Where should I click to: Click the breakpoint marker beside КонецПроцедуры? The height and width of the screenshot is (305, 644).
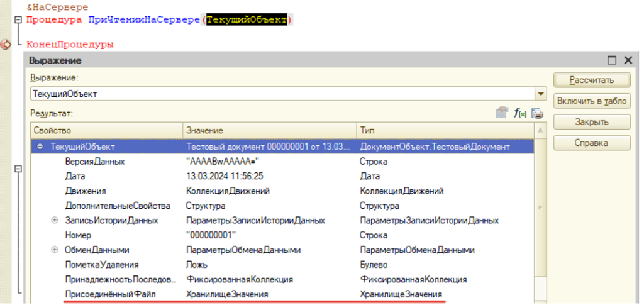(x=6, y=45)
